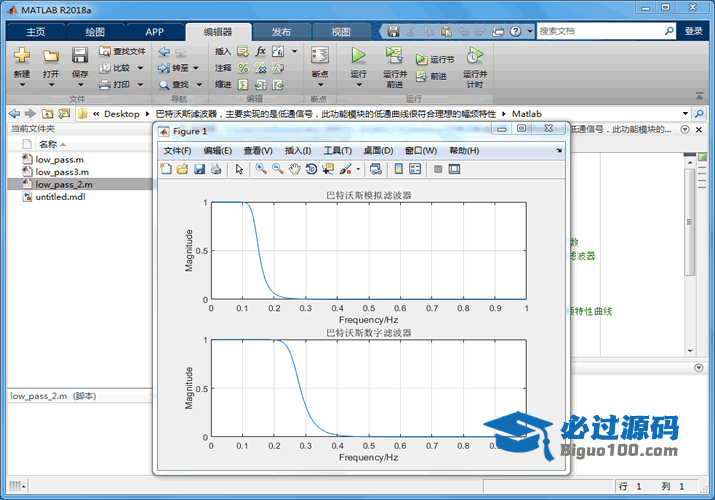Image resolution: width=715 pixels, height=500 pixels.
Task: Click the Insert Legend icon in Figure 1
Action: 415,169
